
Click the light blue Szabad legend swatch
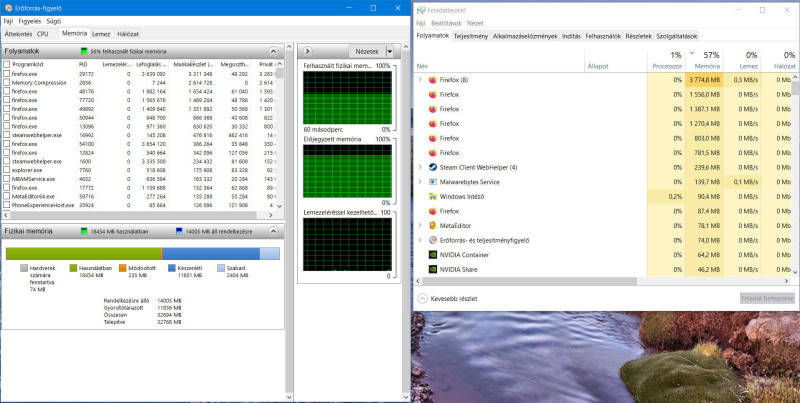(x=220, y=267)
